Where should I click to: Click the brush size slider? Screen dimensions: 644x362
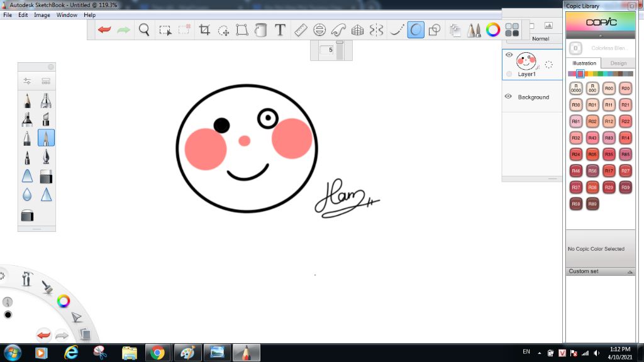tap(339, 50)
